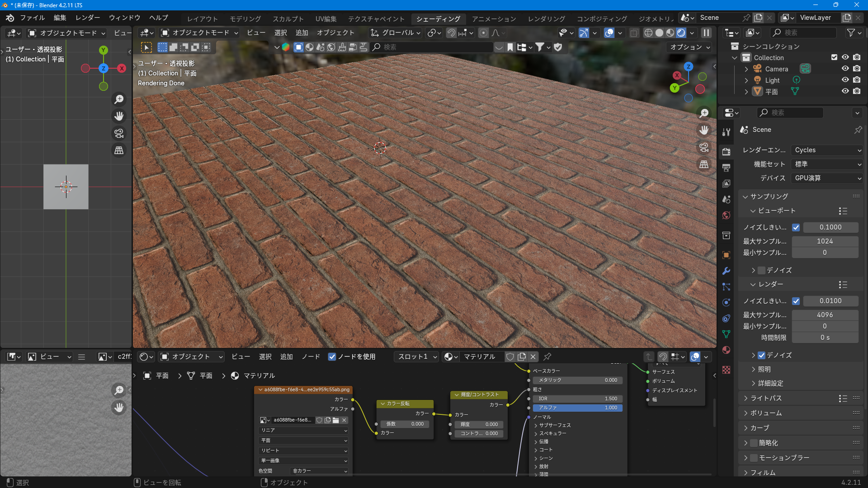Toggle camera view in main 3D viewport
Viewport: 868px width, 488px height.
point(704,147)
